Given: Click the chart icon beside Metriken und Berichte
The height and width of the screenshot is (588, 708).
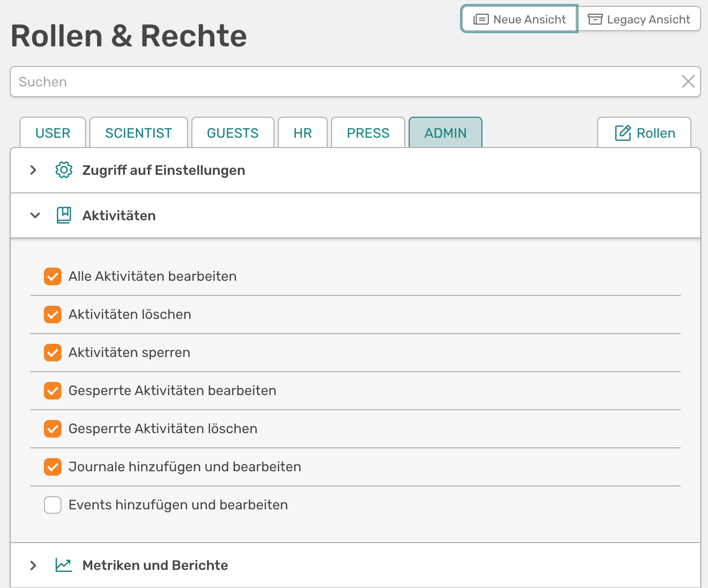Looking at the screenshot, I should pyautogui.click(x=63, y=565).
